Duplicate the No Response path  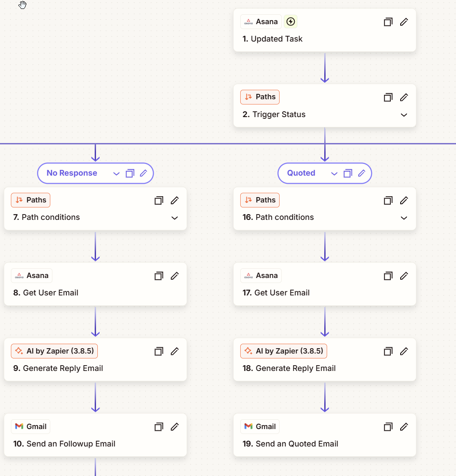point(130,173)
